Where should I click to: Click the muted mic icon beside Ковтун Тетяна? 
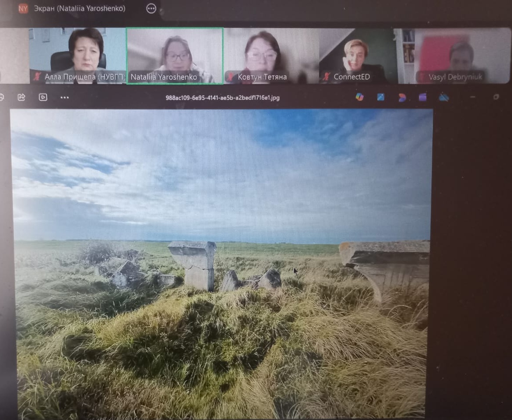point(230,77)
